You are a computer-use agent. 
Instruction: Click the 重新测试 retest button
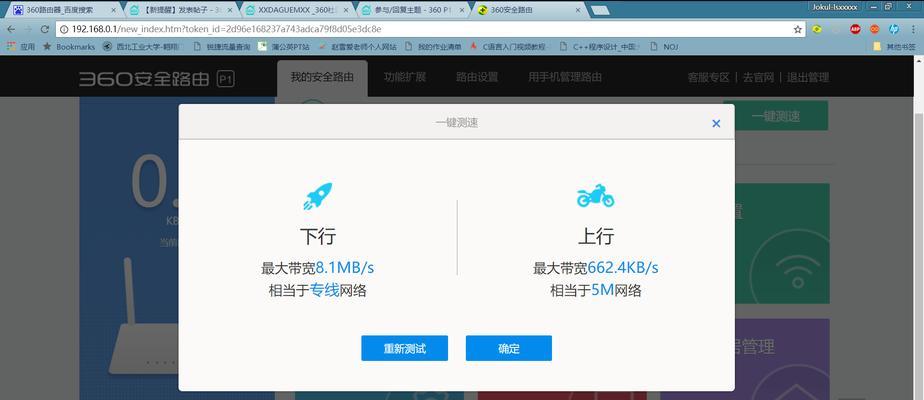point(404,348)
